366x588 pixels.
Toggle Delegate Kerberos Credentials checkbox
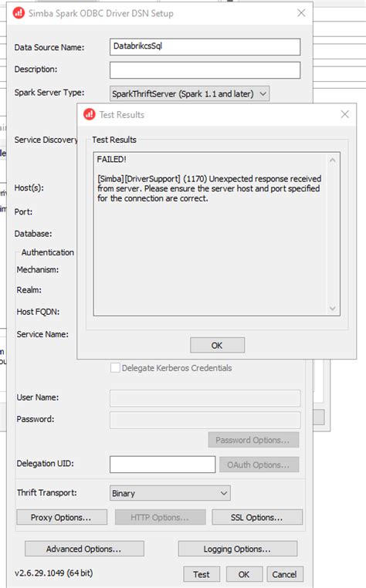(x=115, y=367)
